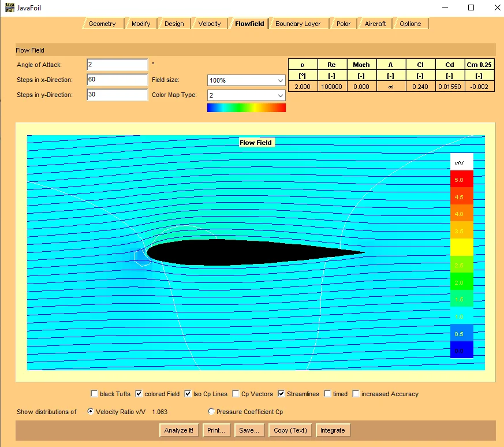This screenshot has width=504, height=447.
Task: Go to the Options tab
Action: click(x=410, y=24)
